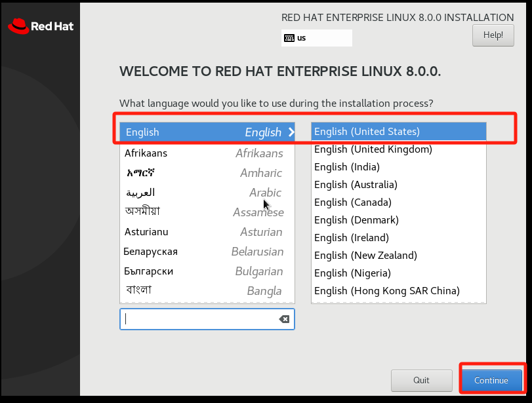This screenshot has width=532, height=403.
Task: Choose English (Canada) locale
Action: [399, 202]
